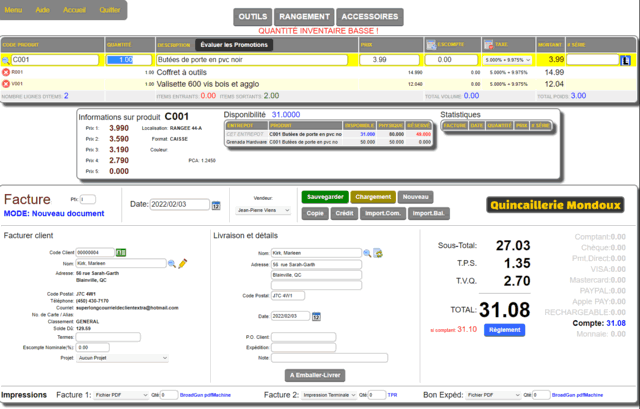The image size is (640, 409).
Task: Click the Copie button
Action: point(315,213)
